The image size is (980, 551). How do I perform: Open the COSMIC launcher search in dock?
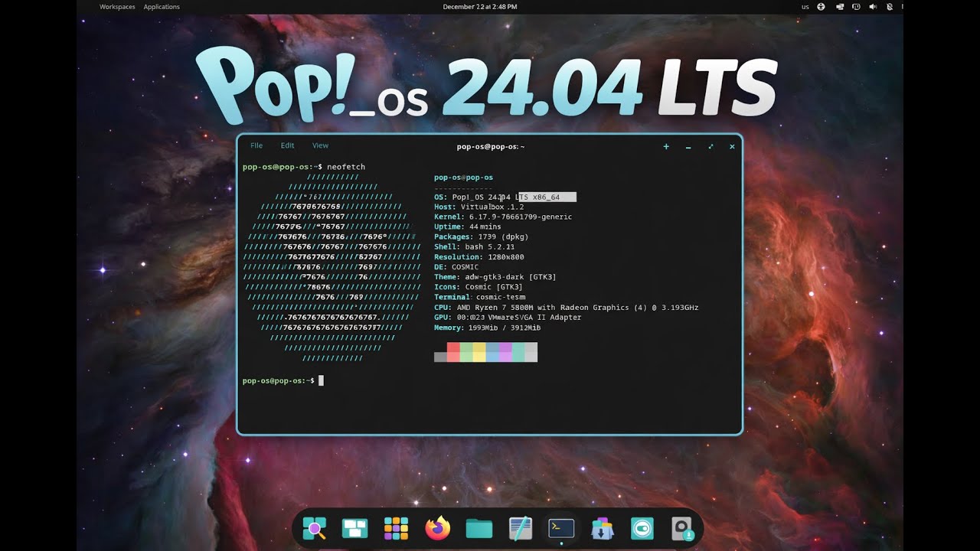(x=315, y=529)
